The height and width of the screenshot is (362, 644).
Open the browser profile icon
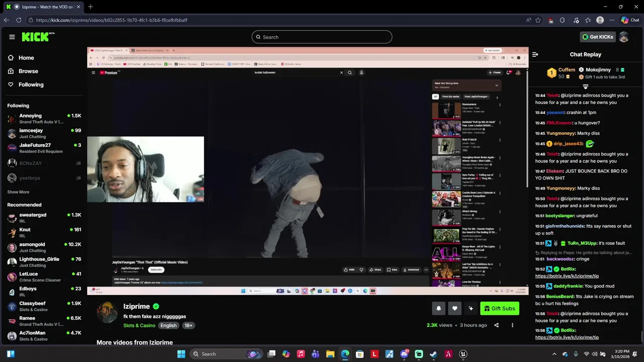coord(600,20)
